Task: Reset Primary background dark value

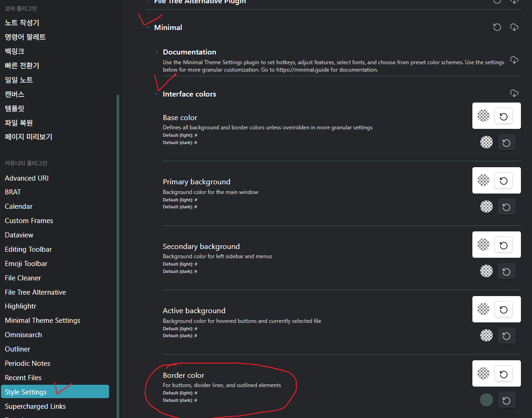Action: [507, 207]
